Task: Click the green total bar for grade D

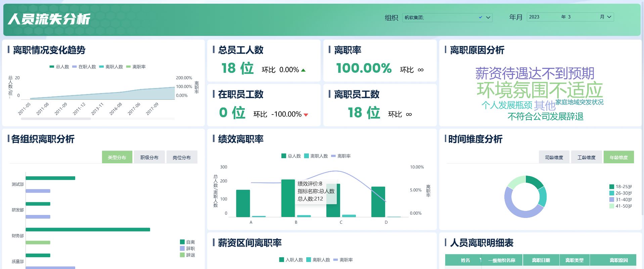Action: [378, 202]
